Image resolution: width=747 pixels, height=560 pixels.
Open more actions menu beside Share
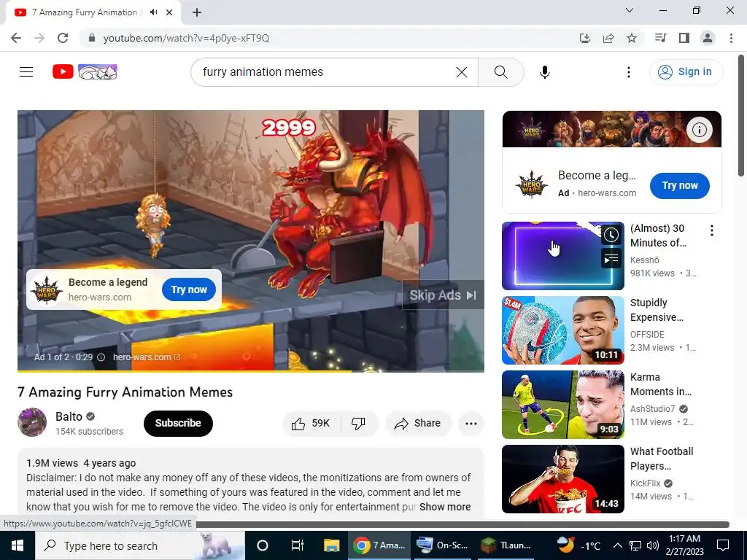471,424
